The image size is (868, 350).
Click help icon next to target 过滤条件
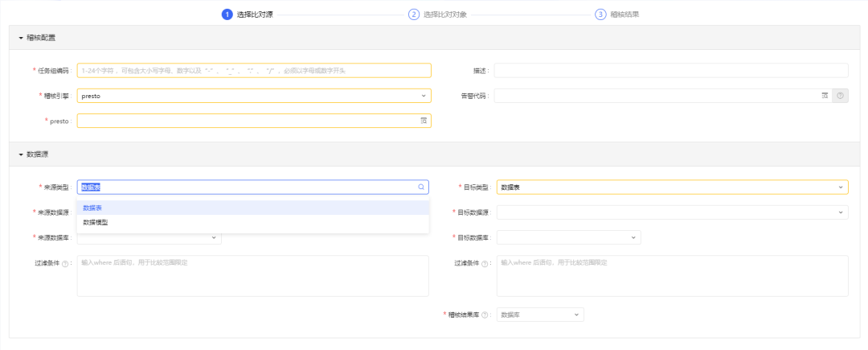(x=484, y=263)
